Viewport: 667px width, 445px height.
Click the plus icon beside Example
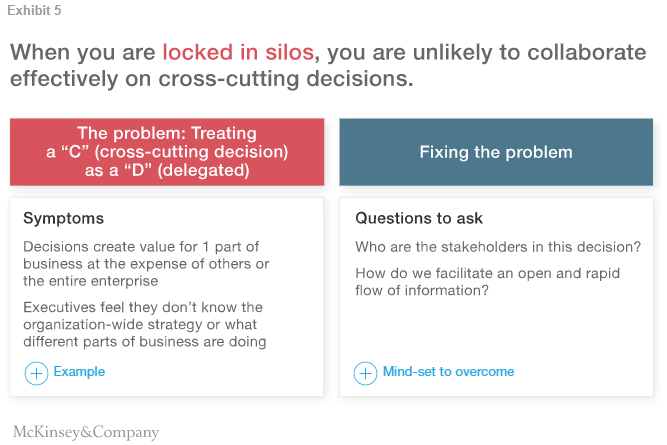[x=36, y=373]
